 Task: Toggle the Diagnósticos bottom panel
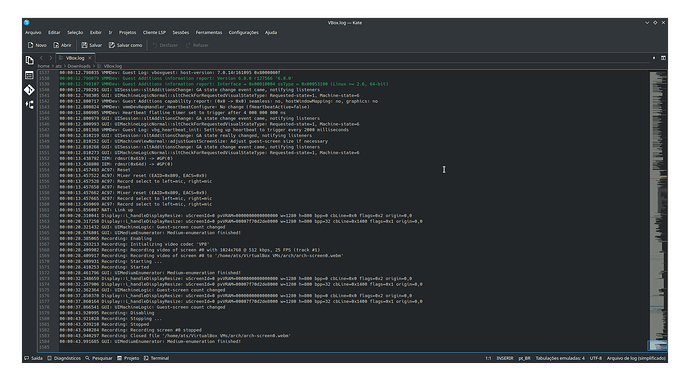click(x=64, y=358)
